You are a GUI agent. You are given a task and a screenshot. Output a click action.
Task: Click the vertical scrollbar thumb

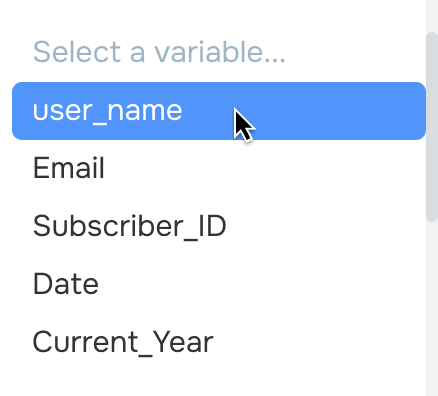pyautogui.click(x=432, y=127)
